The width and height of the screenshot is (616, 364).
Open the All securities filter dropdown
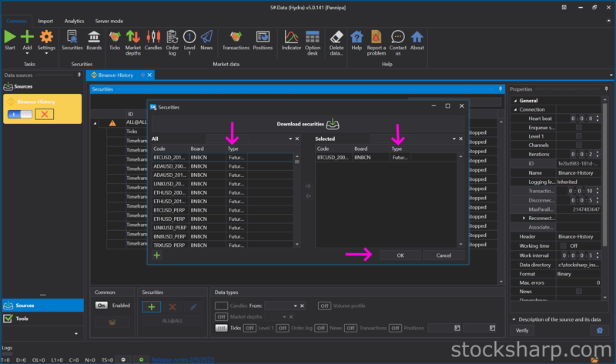(290, 139)
